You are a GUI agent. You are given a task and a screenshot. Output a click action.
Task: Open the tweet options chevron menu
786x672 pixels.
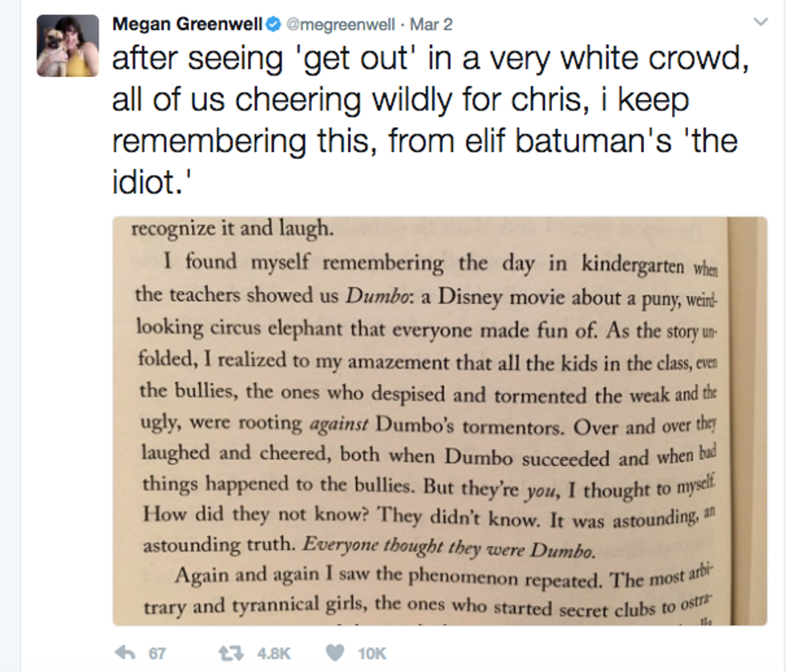(760, 23)
